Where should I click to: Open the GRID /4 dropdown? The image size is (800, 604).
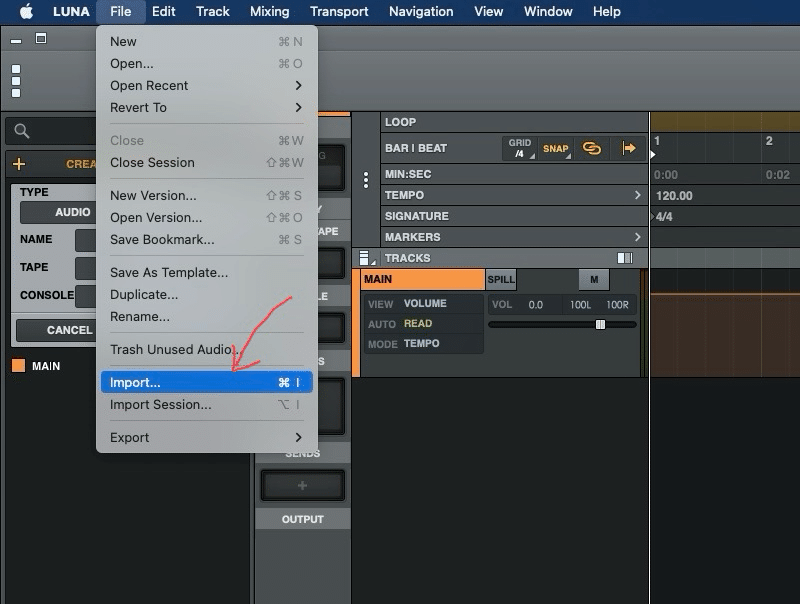519,148
